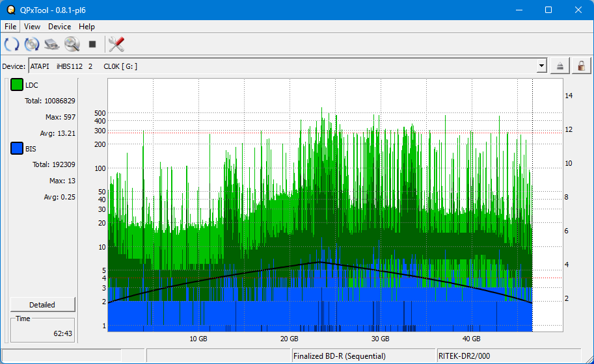Open preferences with wrench and screwdriver icon
The image size is (594, 364).
[x=116, y=44]
